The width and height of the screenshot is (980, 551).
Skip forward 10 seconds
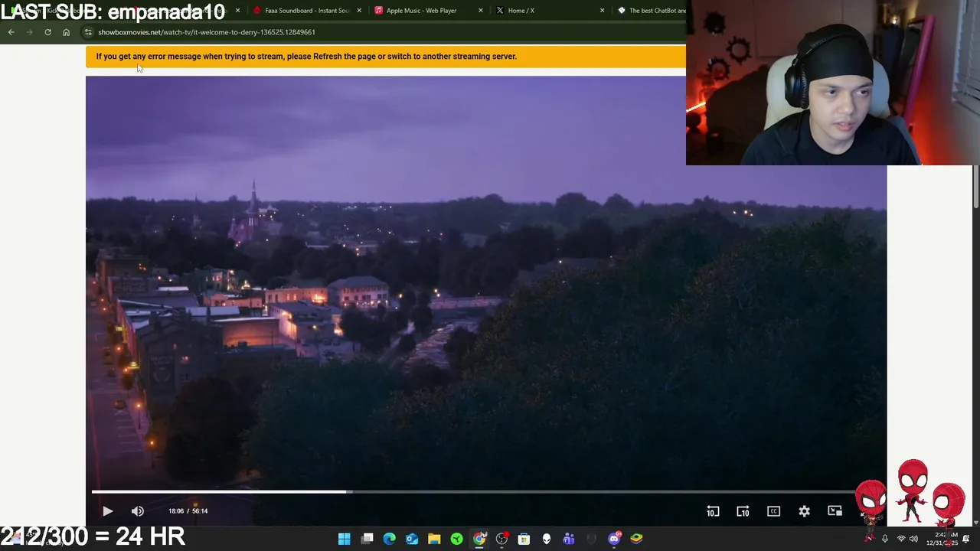[x=743, y=511]
